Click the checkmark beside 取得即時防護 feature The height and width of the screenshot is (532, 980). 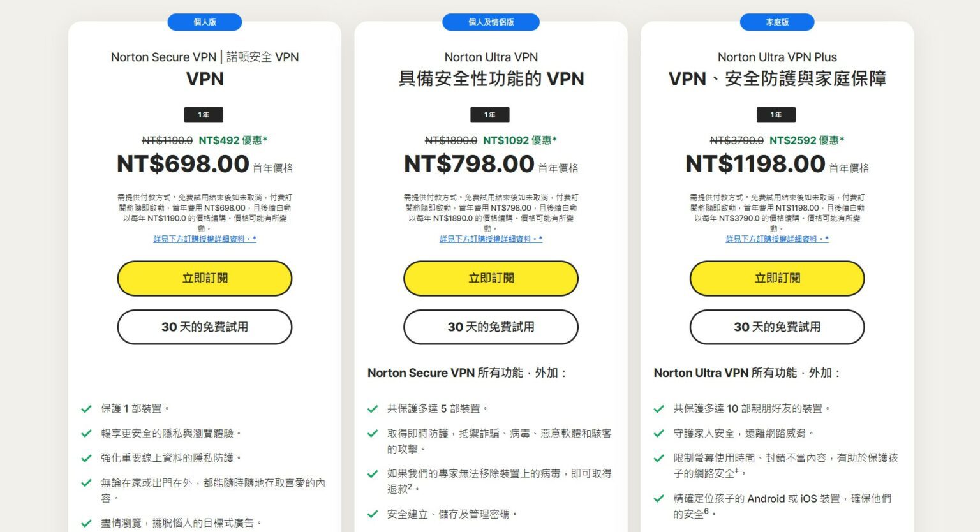[x=372, y=434]
